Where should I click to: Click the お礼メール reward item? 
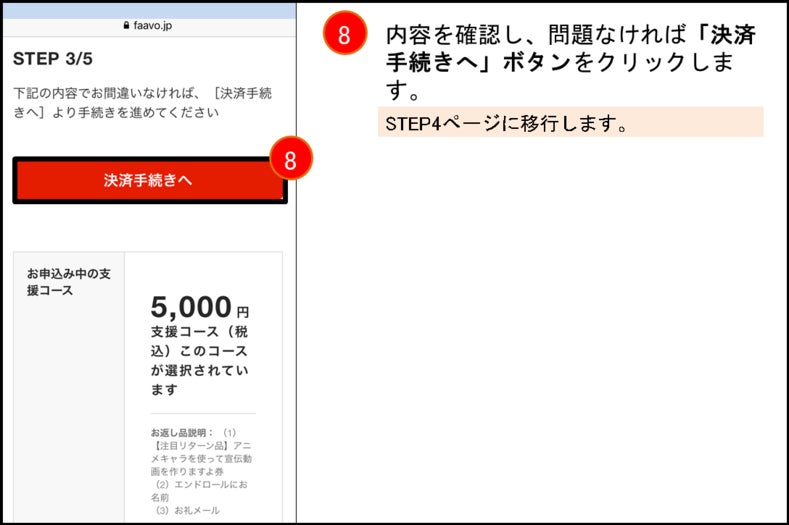[x=187, y=510]
